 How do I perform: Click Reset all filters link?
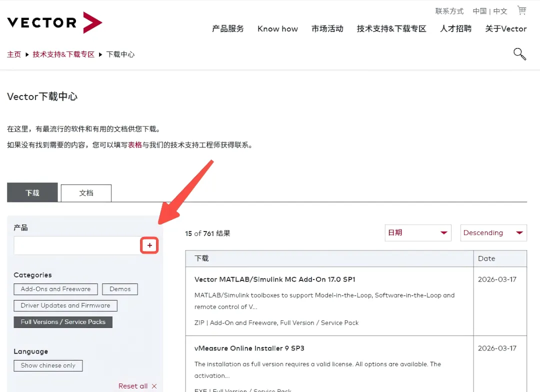tap(133, 386)
